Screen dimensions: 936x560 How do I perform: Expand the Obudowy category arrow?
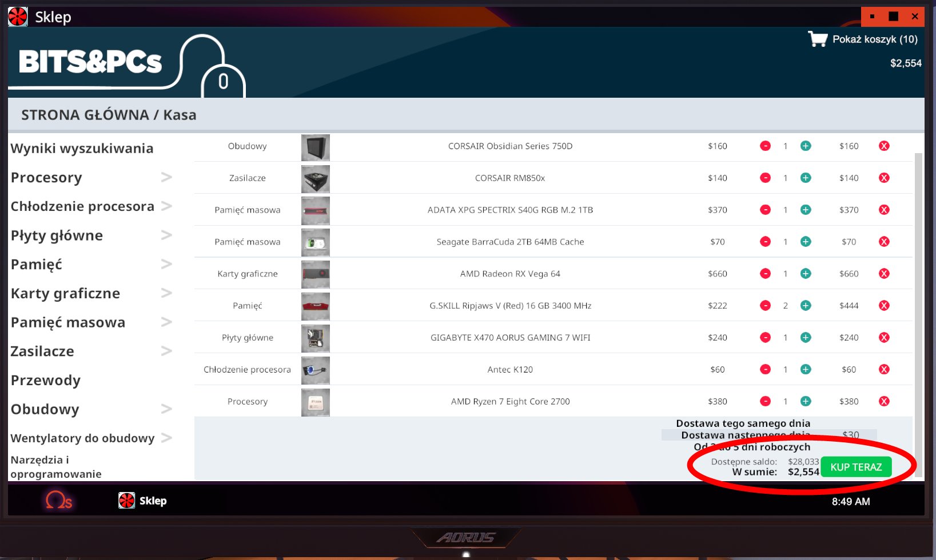click(166, 409)
